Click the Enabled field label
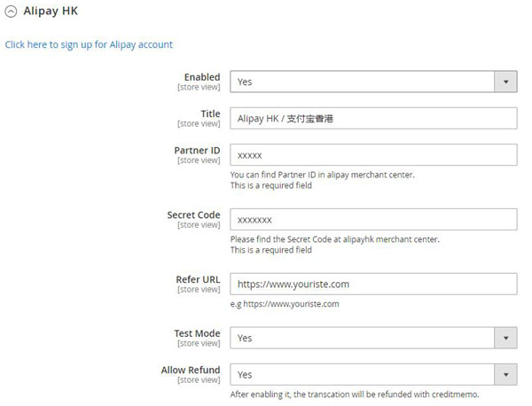Image resolution: width=532 pixels, height=406 pixels. [201, 77]
